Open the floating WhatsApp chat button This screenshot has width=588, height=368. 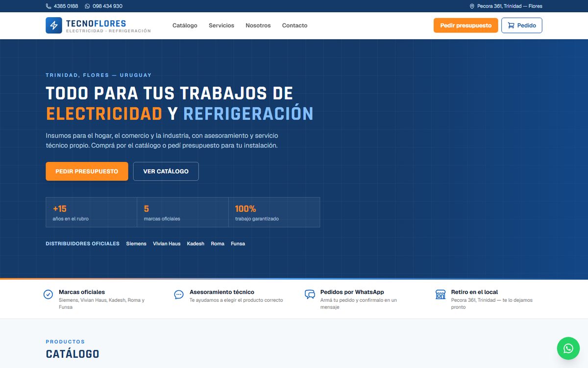pos(568,348)
